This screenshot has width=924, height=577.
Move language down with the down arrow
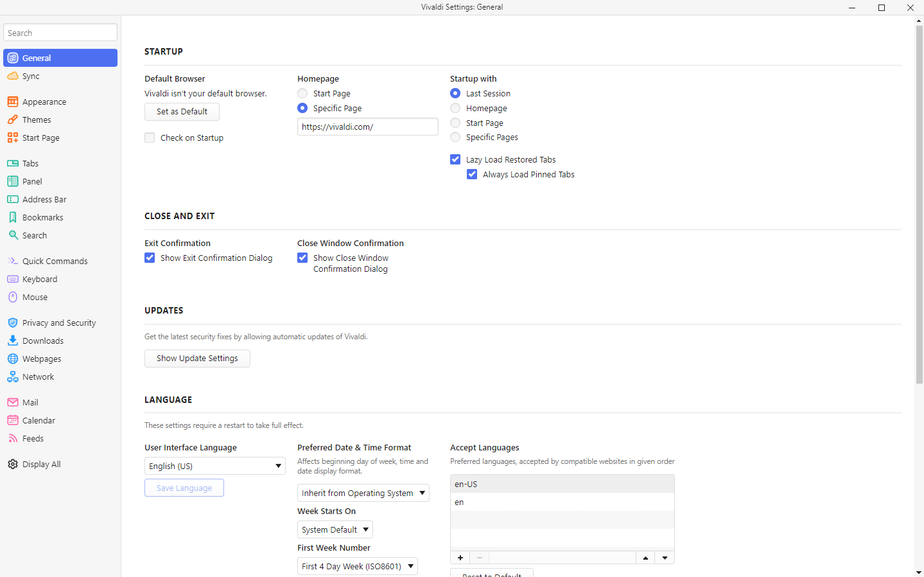point(665,558)
